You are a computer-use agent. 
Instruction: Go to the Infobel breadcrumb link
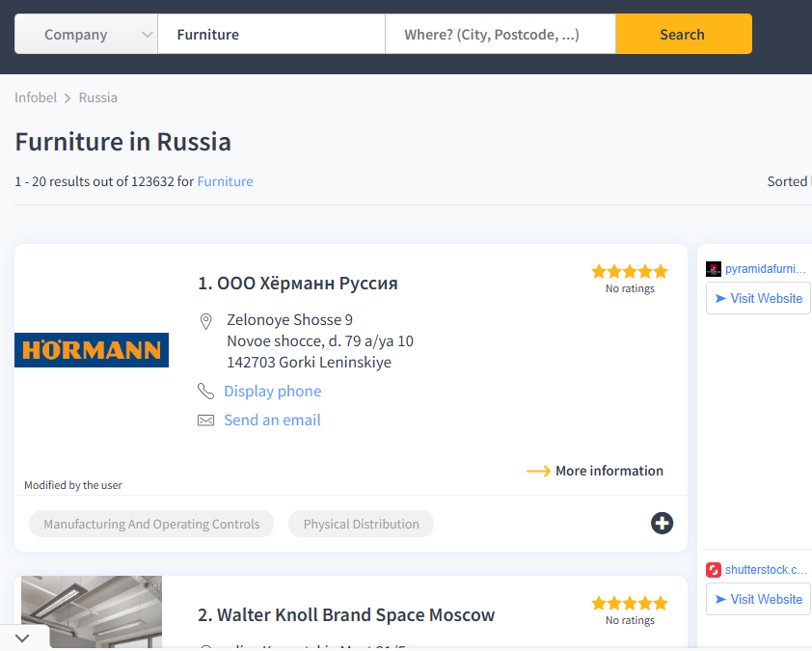pyautogui.click(x=36, y=97)
